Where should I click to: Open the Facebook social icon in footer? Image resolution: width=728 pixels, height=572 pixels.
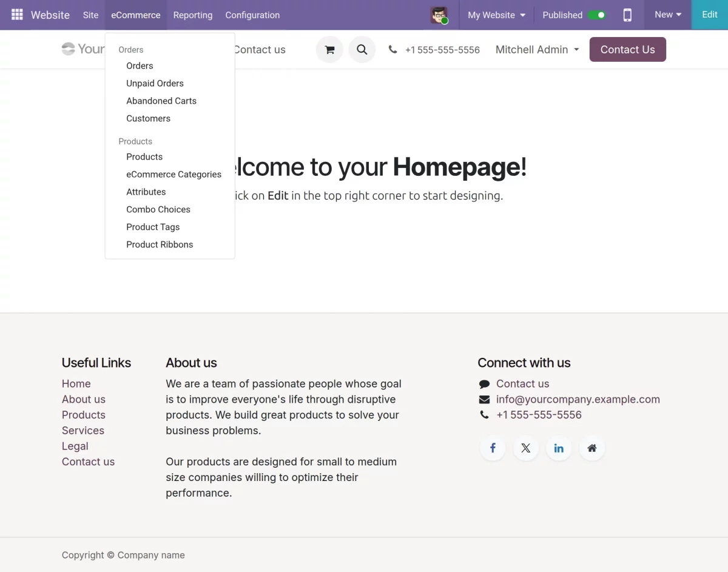tap(493, 448)
